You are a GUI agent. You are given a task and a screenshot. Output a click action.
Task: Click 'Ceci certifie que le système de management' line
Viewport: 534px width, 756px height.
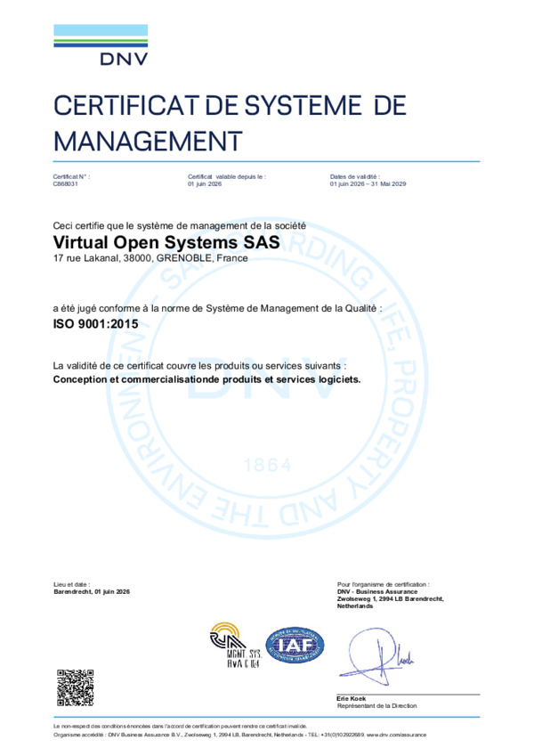click(179, 225)
